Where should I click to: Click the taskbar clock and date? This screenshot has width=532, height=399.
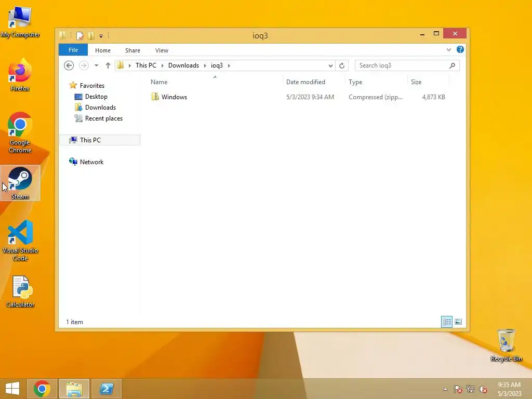(509, 389)
